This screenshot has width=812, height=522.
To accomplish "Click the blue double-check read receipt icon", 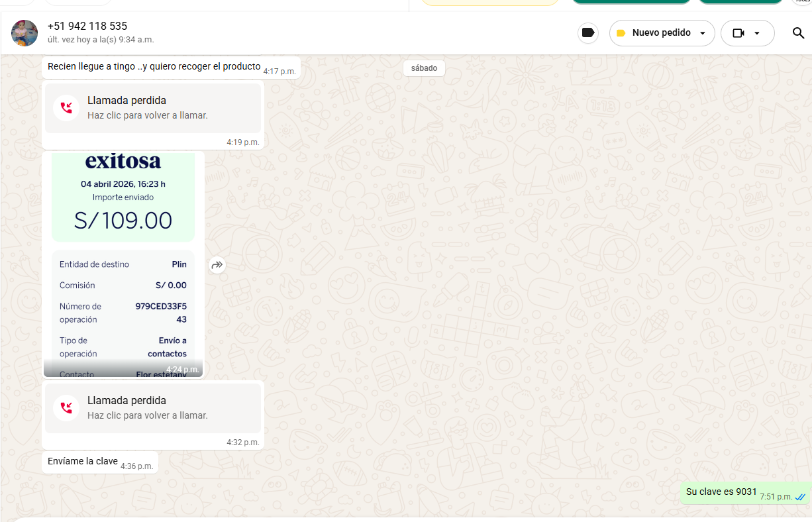I will [x=800, y=497].
